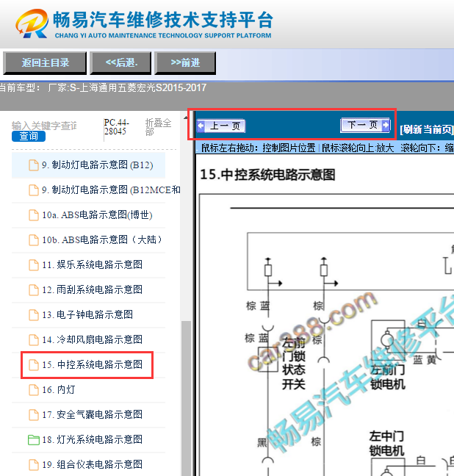Go to previous page with 上一页
Image resolution: width=454 pixels, height=476 pixels.
[x=221, y=126]
